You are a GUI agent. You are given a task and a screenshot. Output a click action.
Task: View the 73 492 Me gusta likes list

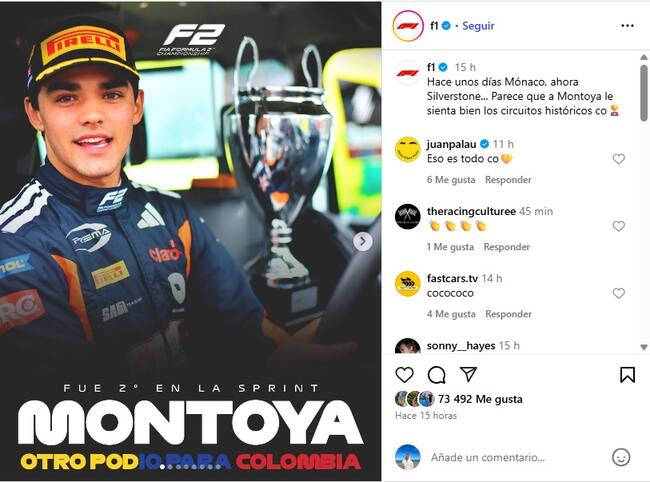[x=485, y=399]
